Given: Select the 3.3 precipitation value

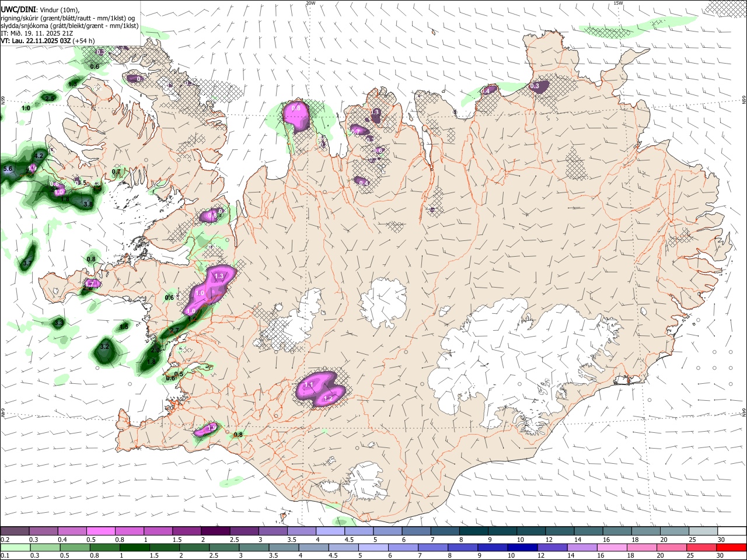Looking at the screenshot, I should (x=59, y=323).
